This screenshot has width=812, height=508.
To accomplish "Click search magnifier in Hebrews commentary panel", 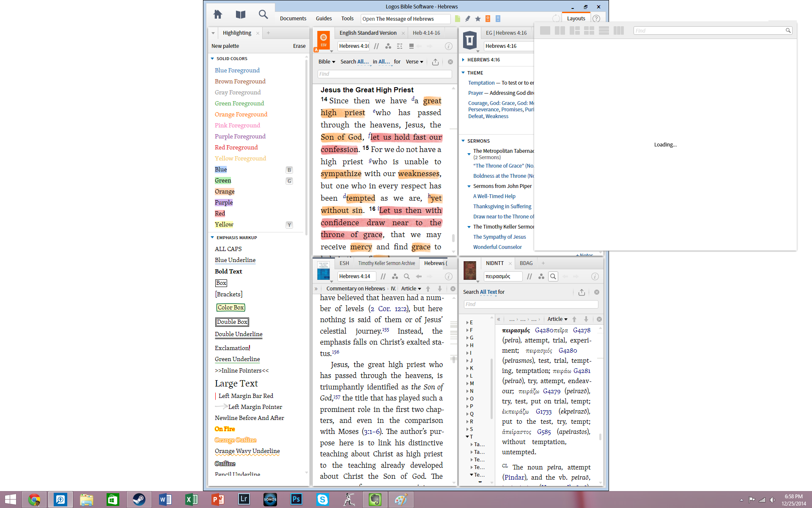I will 406,276.
